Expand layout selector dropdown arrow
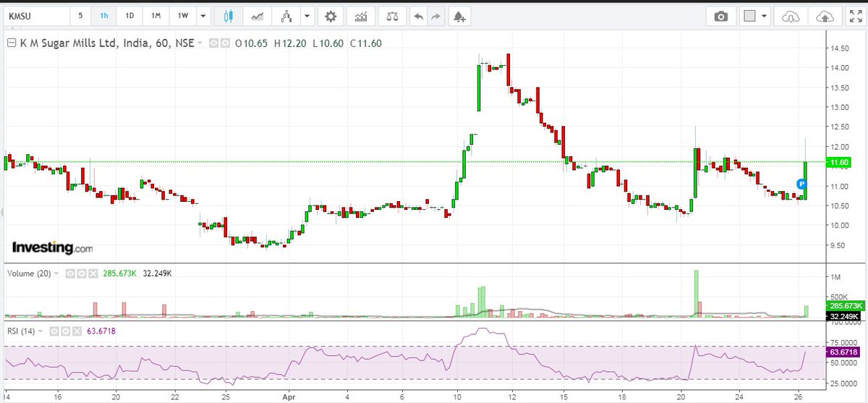The image size is (868, 403). tap(765, 15)
